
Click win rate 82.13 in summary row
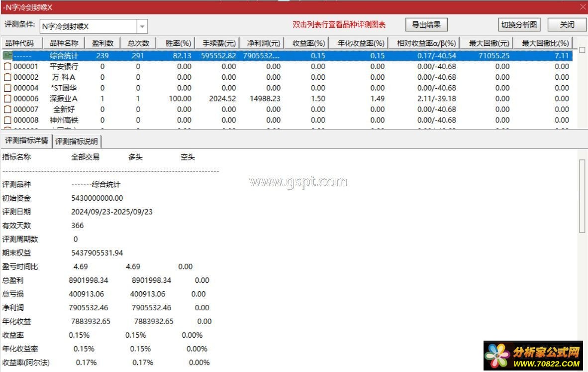coord(182,56)
